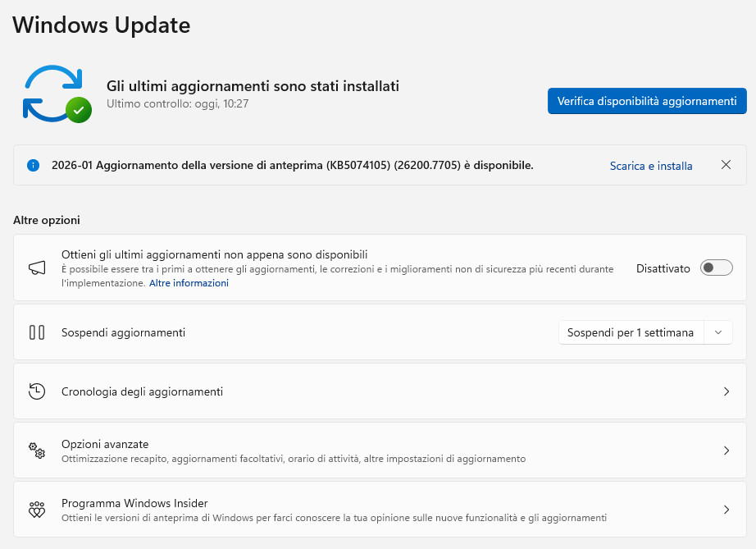The image size is (756, 549).
Task: Click the gears icon for Opzioni avanzate
Action: point(37,451)
